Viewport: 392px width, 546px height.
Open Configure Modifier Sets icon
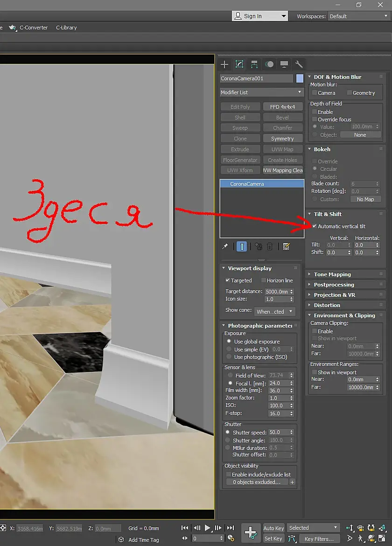[286, 246]
